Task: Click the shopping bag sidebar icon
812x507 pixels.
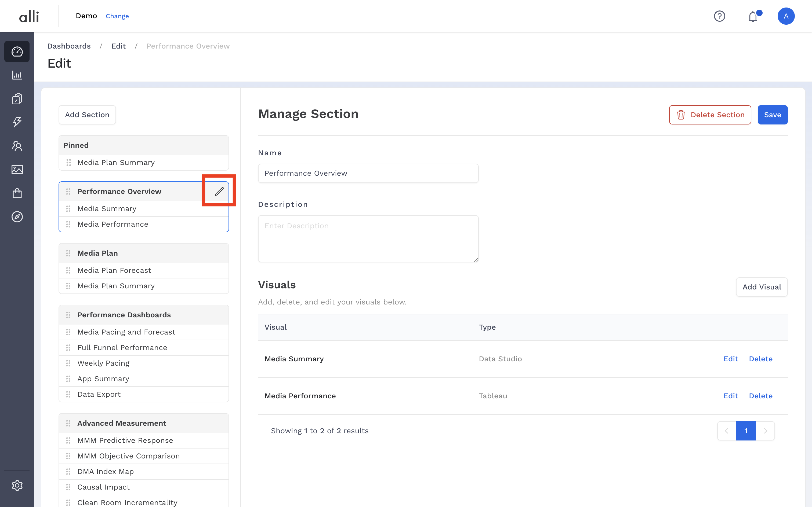Action: coord(17,193)
